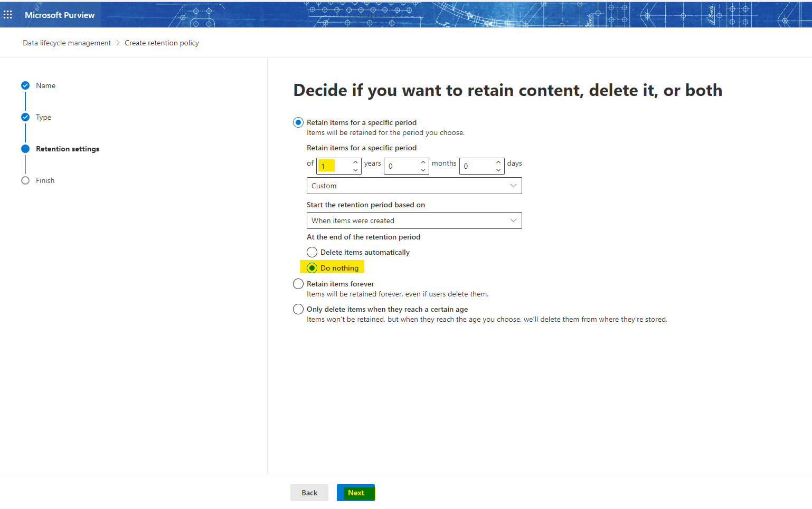The height and width of the screenshot is (509, 812).
Task: Select Delete items automatically option
Action: [311, 252]
